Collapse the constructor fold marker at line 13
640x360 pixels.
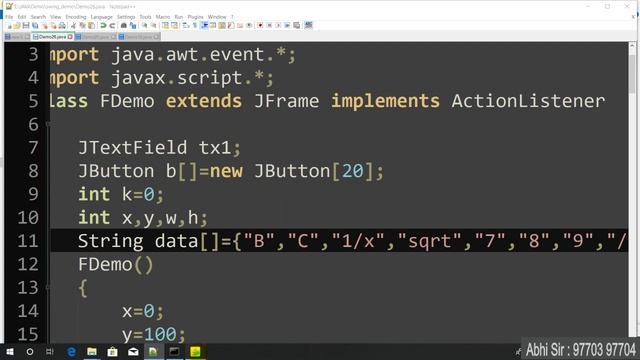[48, 288]
